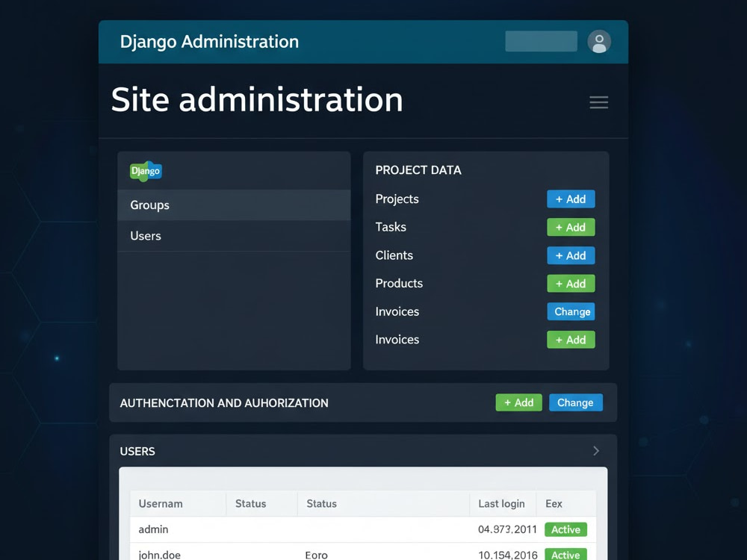
Task: Add a new Task
Action: [571, 227]
